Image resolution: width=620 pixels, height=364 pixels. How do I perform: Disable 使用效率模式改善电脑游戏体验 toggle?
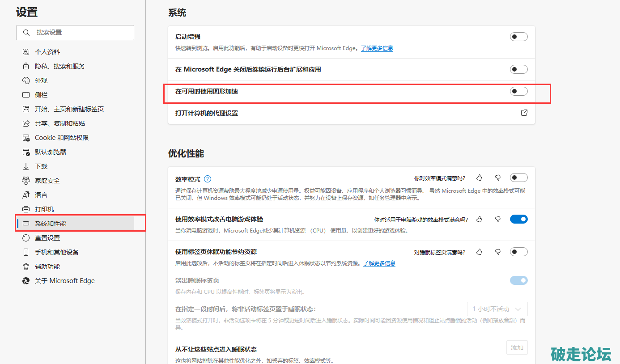click(x=518, y=219)
